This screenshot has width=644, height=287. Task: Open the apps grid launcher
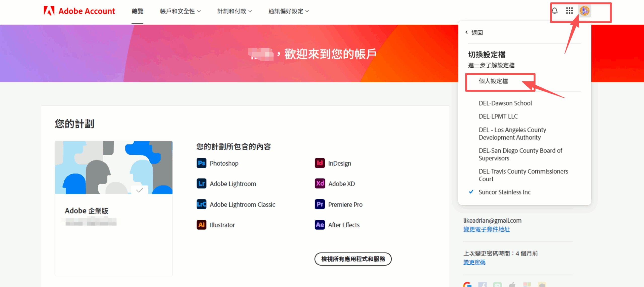569,11
